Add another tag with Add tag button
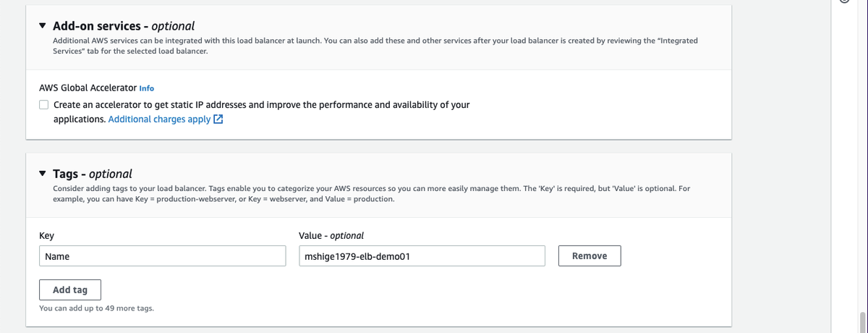The width and height of the screenshot is (868, 333). coord(70,290)
